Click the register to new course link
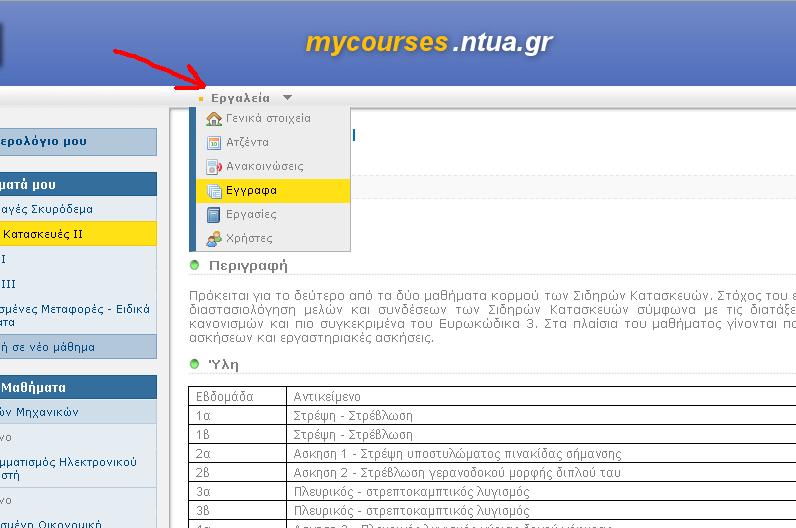This screenshot has width=796, height=528. tap(48, 347)
